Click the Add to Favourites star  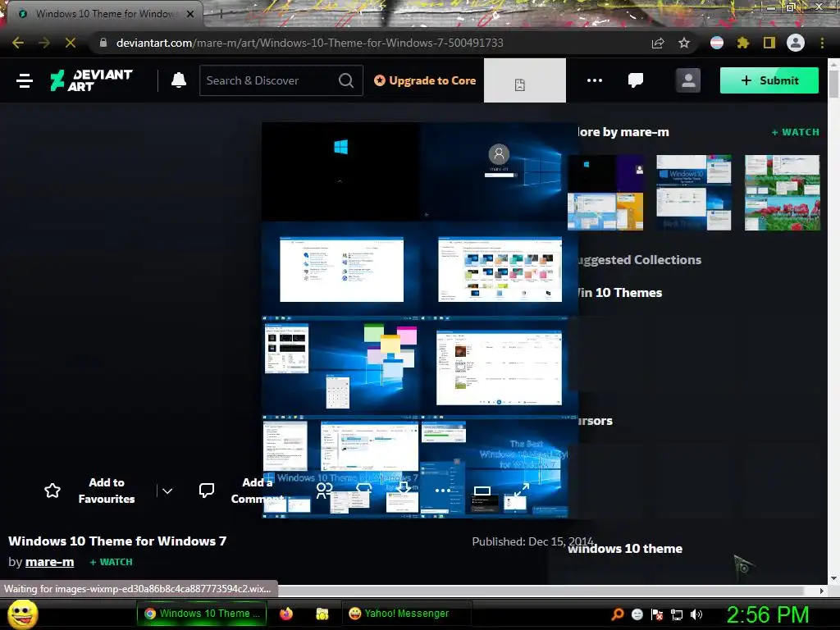tap(52, 491)
